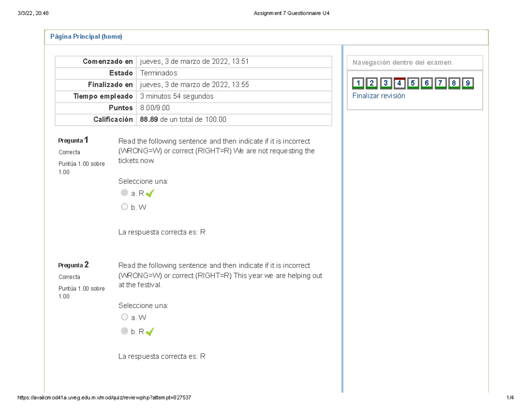Navigate to question 7 box
Screen dimensions: 532x411
(x=440, y=83)
